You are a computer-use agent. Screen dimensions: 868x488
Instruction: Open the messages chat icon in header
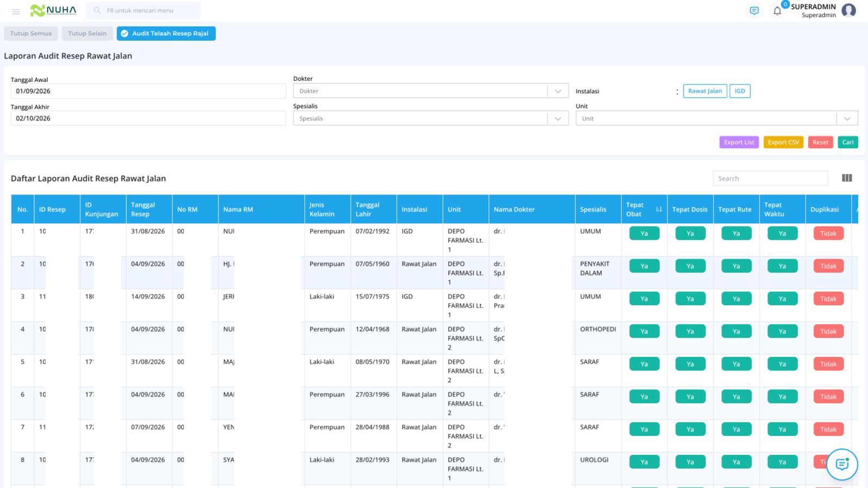(754, 11)
